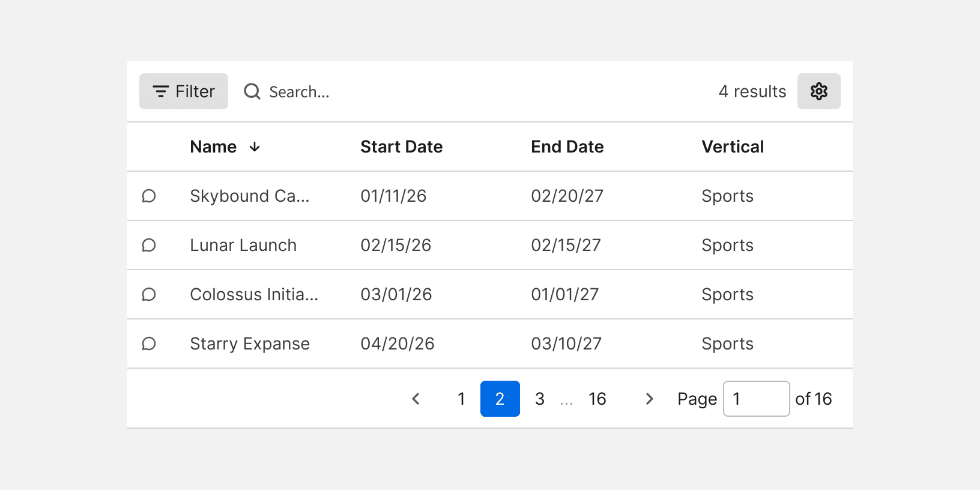980x490 pixels.
Task: Open comments for Starry Expanse row
Action: [149, 343]
